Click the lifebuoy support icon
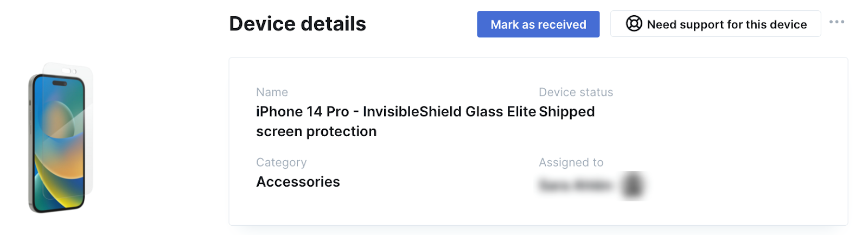 pyautogui.click(x=634, y=24)
